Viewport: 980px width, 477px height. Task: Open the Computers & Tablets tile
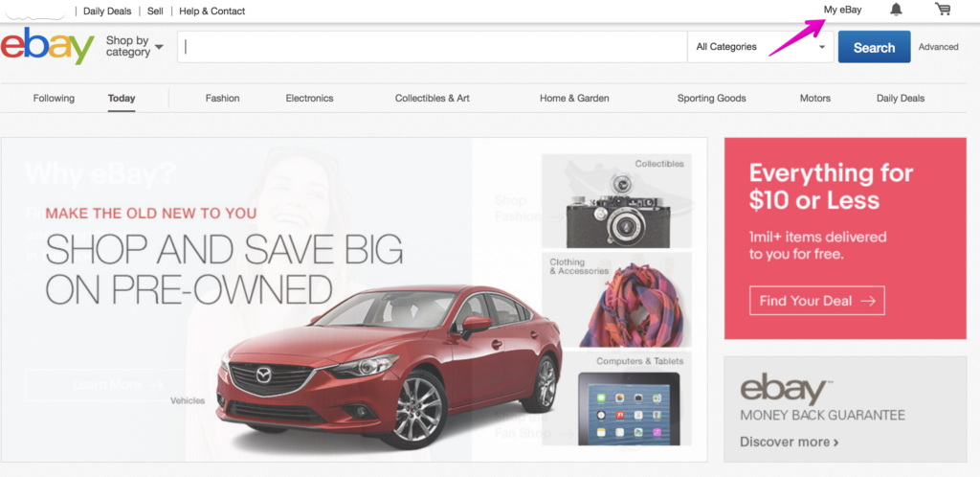point(617,398)
